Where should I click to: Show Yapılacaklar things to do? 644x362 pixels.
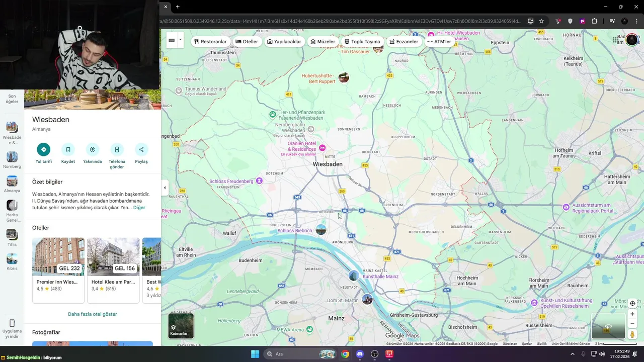pyautogui.click(x=284, y=42)
